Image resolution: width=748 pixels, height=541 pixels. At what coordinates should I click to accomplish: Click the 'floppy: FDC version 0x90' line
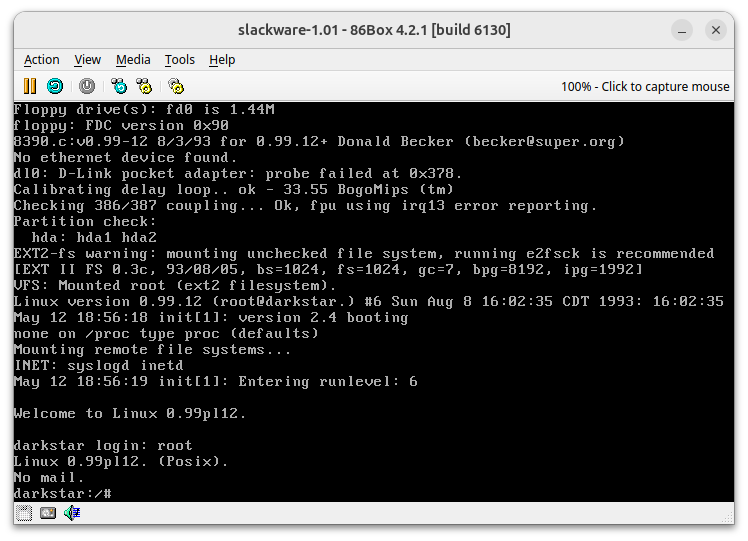click(x=121, y=125)
